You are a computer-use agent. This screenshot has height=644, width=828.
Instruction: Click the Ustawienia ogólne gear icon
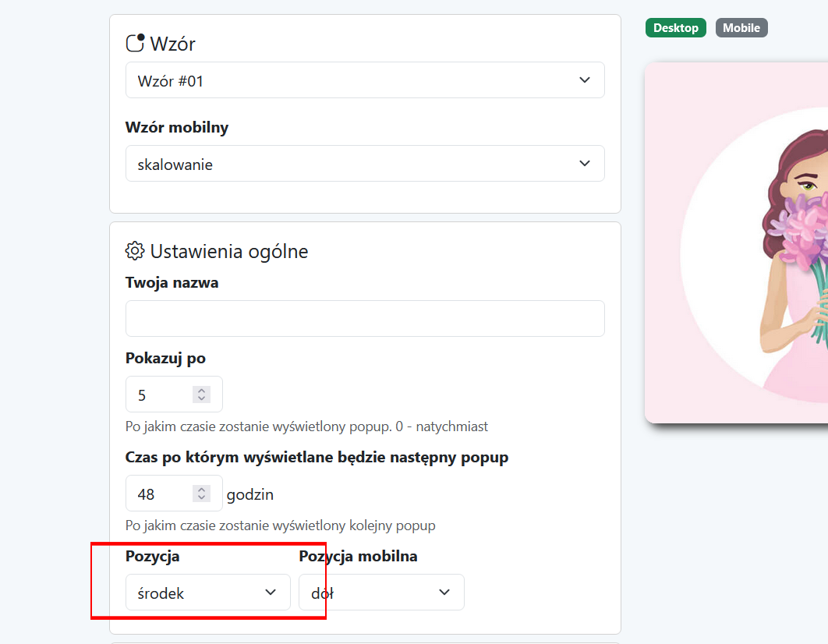click(135, 251)
